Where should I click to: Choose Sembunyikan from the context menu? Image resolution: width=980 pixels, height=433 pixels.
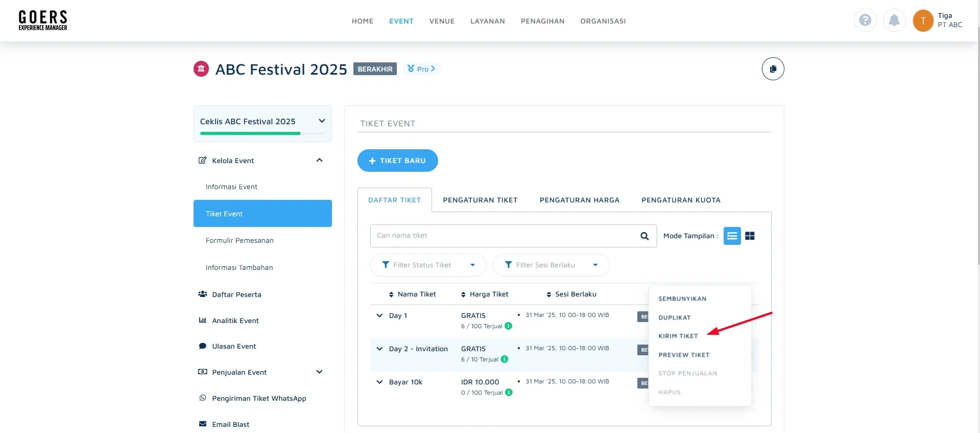[x=682, y=299]
